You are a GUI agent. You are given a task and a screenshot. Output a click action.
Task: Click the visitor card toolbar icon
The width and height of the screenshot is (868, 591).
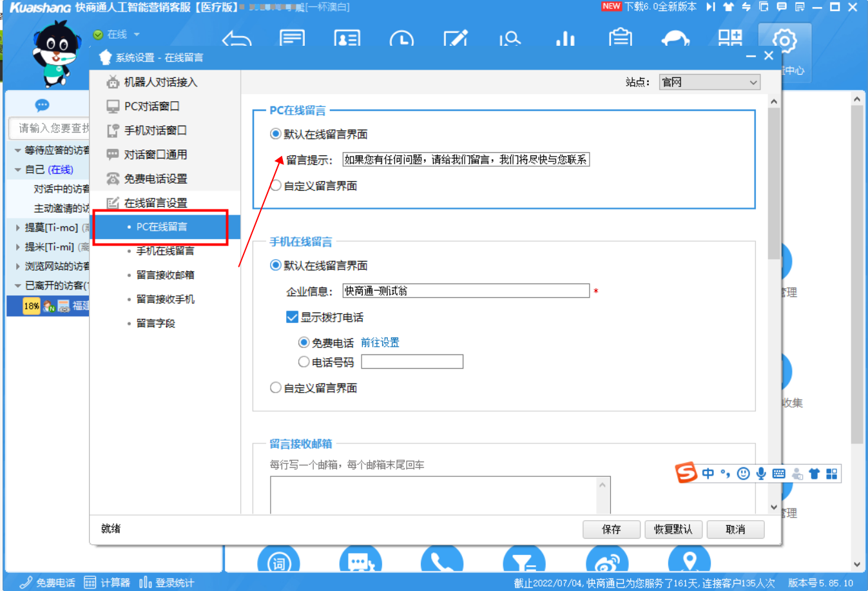coord(347,39)
